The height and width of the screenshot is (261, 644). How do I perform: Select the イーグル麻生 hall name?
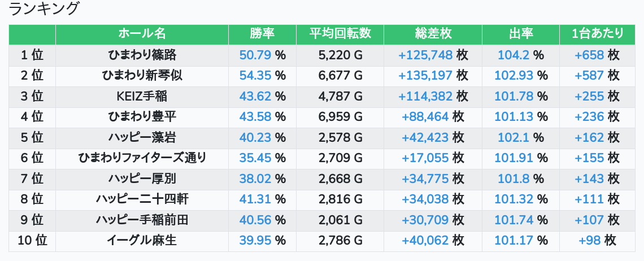pos(142,240)
